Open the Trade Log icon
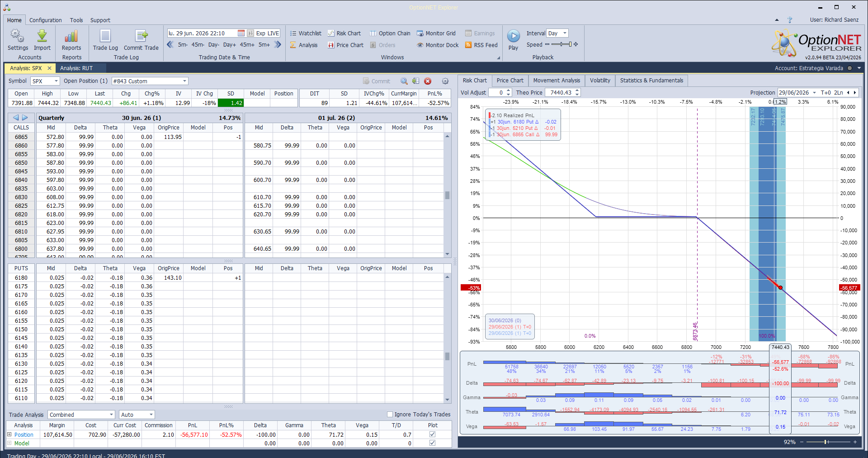Image resolution: width=868 pixels, height=458 pixels. pyautogui.click(x=105, y=36)
